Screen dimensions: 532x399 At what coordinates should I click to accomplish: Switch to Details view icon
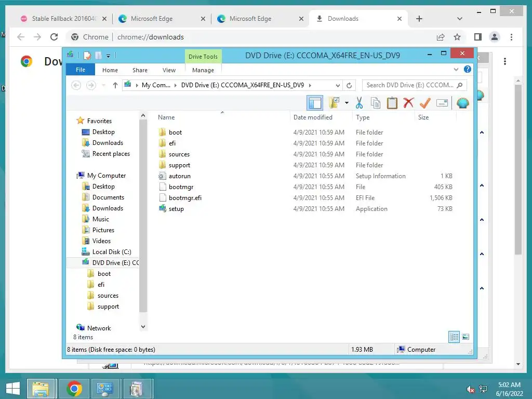pyautogui.click(x=454, y=337)
